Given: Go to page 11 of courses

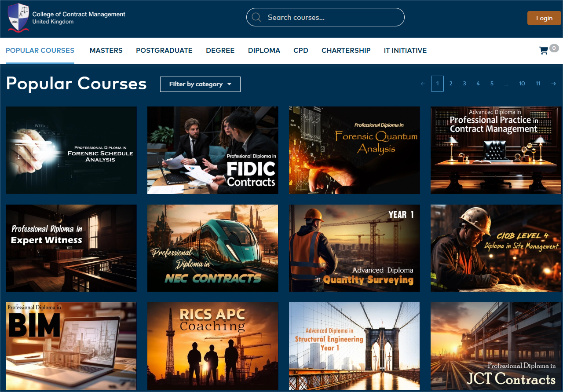Looking at the screenshot, I should tap(537, 84).
